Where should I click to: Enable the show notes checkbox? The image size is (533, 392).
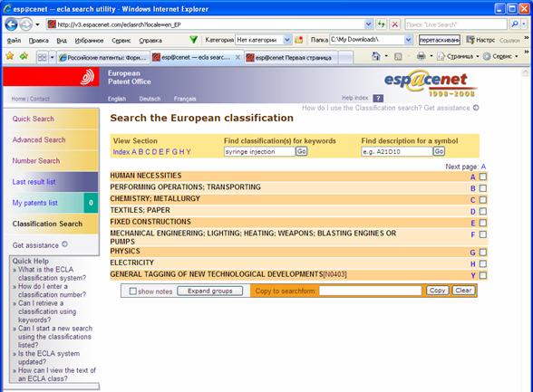point(133,291)
